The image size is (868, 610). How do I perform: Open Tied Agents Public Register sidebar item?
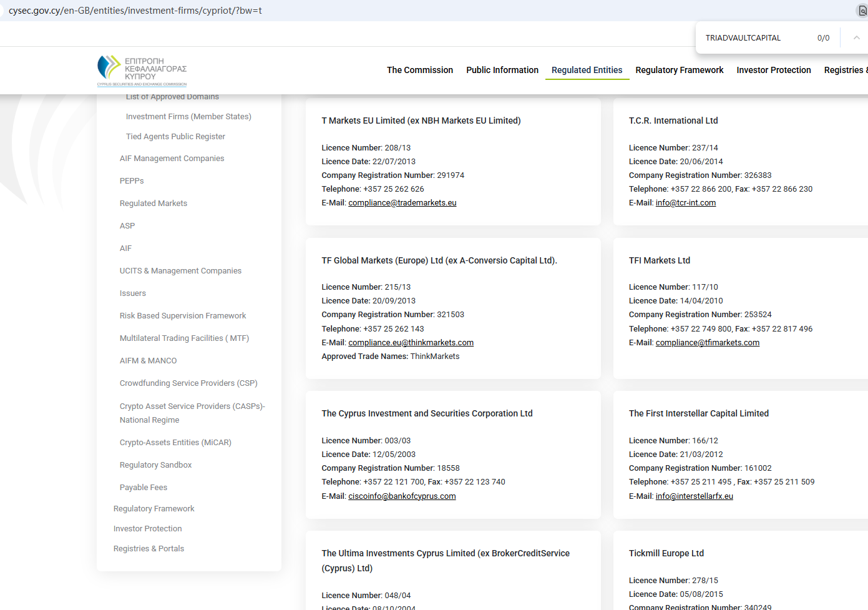tap(175, 137)
